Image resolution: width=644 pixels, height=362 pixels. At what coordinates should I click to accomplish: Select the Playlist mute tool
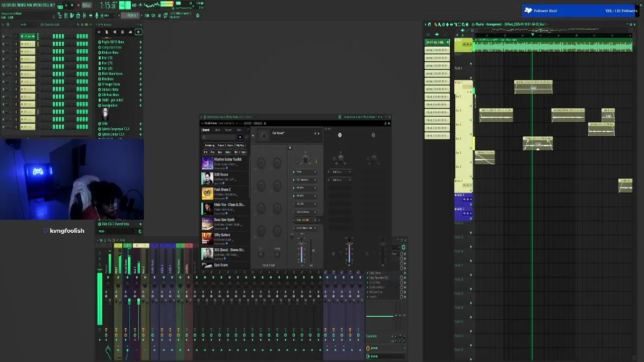click(447, 24)
